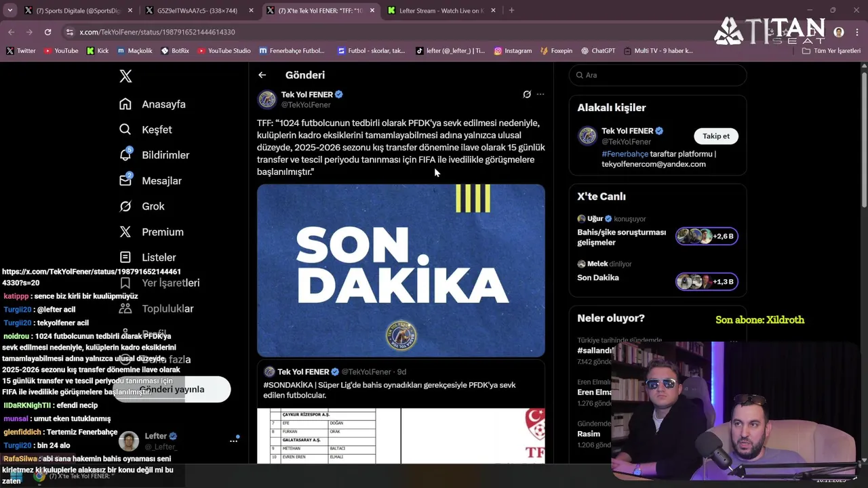The height and width of the screenshot is (488, 868).
Task: Open the Multi TV bookmark
Action: pyautogui.click(x=658, y=51)
